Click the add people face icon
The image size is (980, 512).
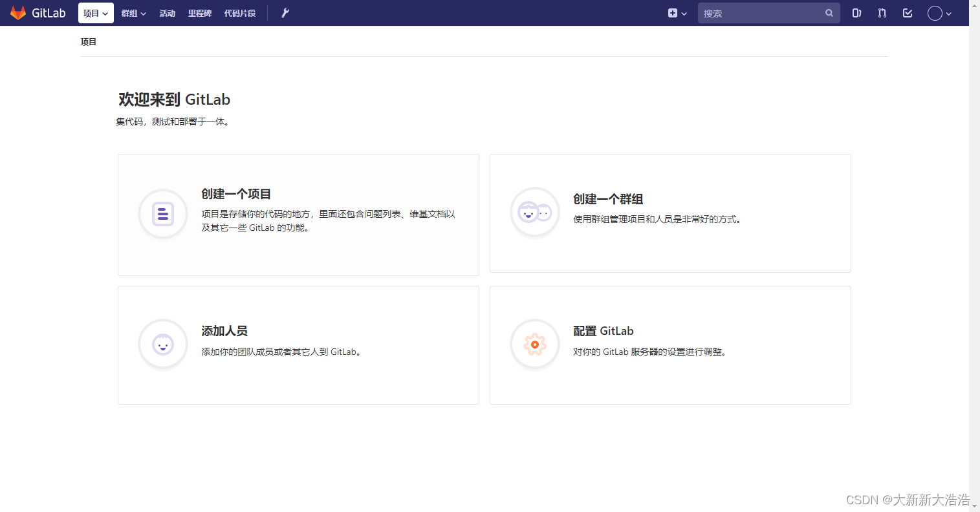click(163, 344)
